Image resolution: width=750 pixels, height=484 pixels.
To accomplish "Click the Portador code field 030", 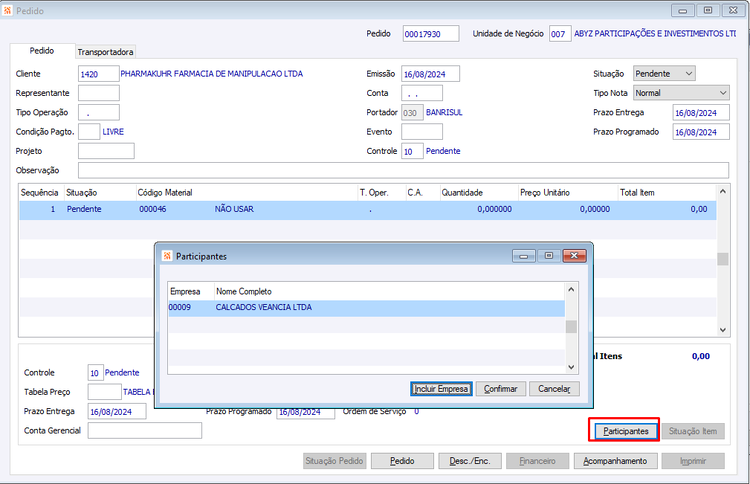I will coord(412,113).
